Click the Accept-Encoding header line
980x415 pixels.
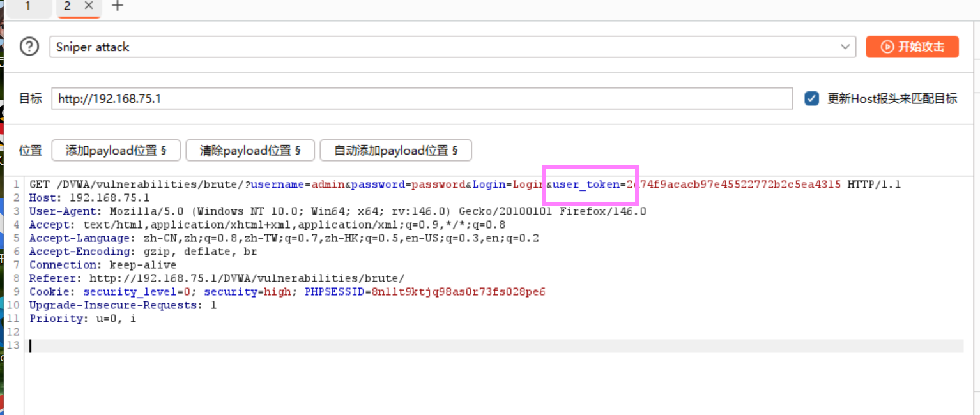click(143, 252)
